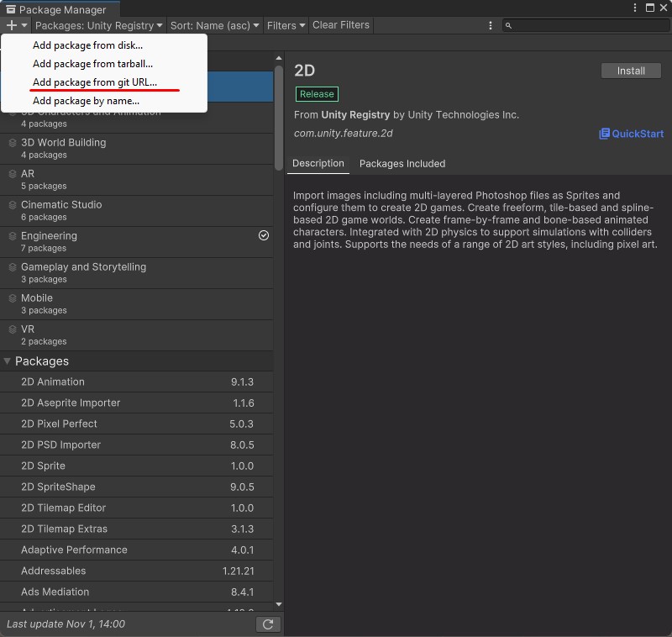Viewport: 672px width, 637px height.
Task: Select the Engineering feature set
Action: (x=136, y=242)
